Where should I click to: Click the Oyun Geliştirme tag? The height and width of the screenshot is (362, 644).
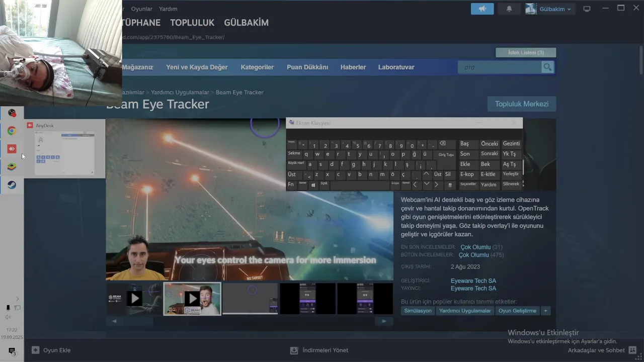click(517, 311)
